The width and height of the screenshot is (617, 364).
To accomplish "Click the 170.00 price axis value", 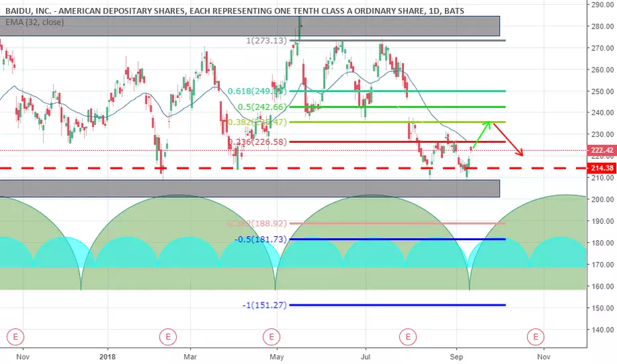I will tap(602, 265).
